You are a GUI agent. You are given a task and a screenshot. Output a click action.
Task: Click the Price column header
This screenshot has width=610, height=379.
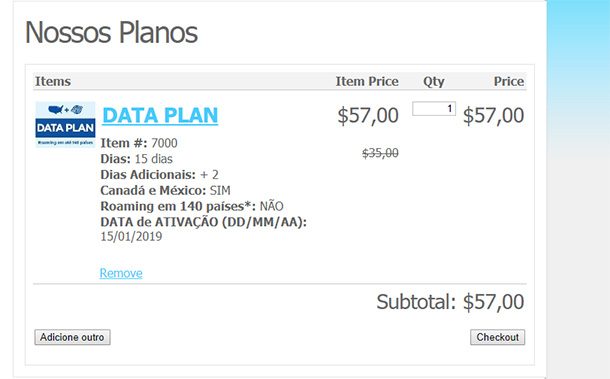(x=509, y=81)
